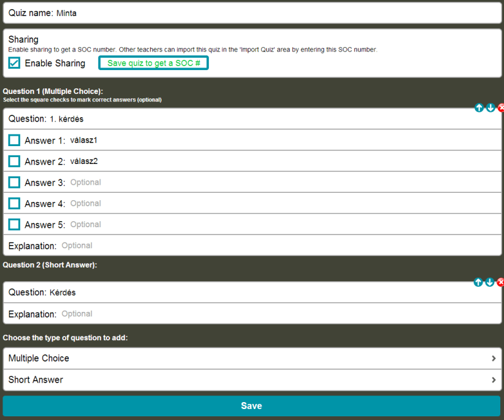Expand the Short Answer question option
This screenshot has height=420, width=504.
tap(252, 379)
